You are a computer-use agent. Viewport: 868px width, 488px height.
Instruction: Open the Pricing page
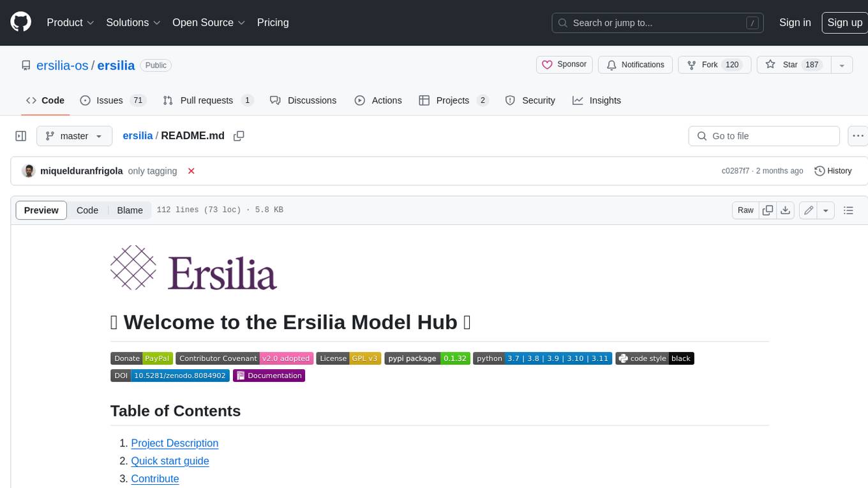click(x=273, y=22)
